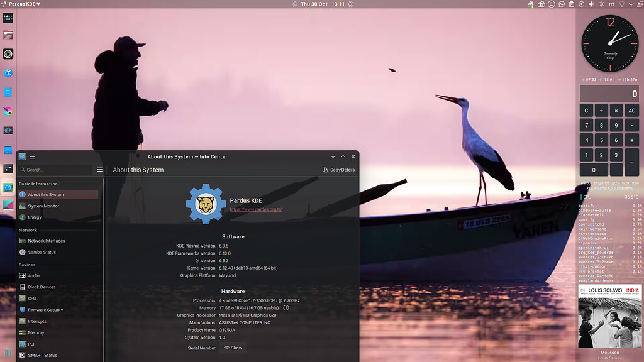Open the Info Center hamburger menu in the title bar
The width and height of the screenshot is (644, 362).
(x=32, y=156)
